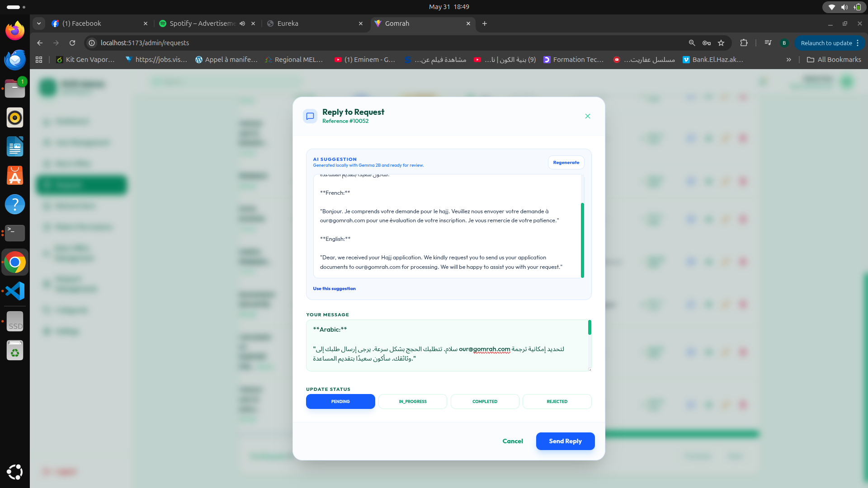Launch Firefox from the dock
Viewport: 868px width, 488px height.
click(x=15, y=31)
